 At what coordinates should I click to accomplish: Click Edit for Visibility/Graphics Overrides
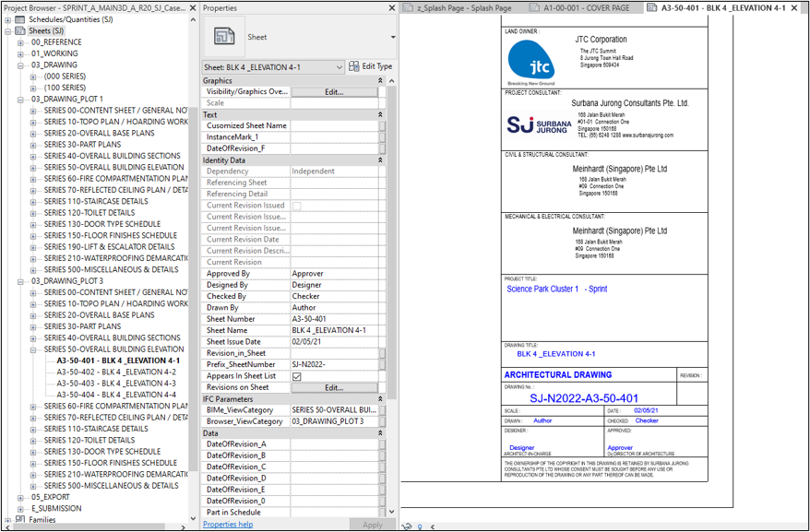pyautogui.click(x=334, y=92)
